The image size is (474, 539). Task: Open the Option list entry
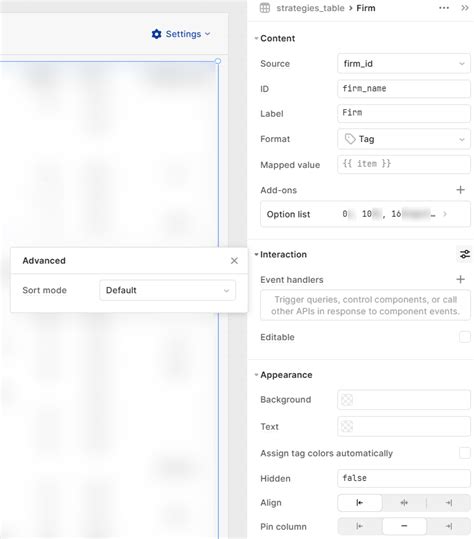coord(365,214)
